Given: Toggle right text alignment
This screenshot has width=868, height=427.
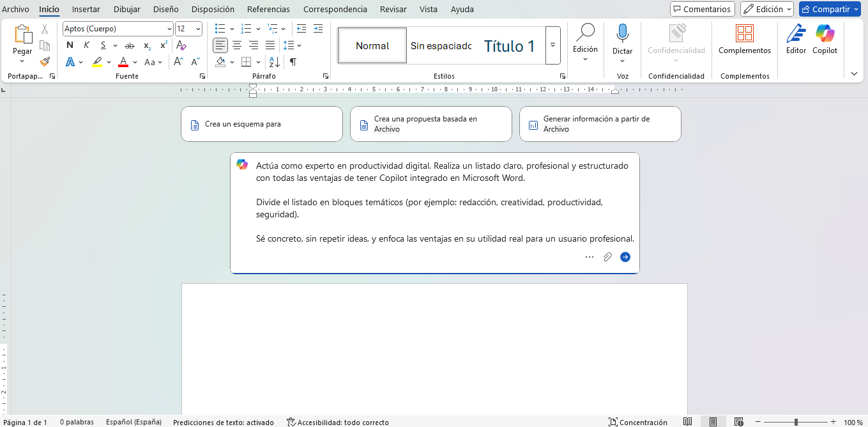Looking at the screenshot, I should point(254,45).
